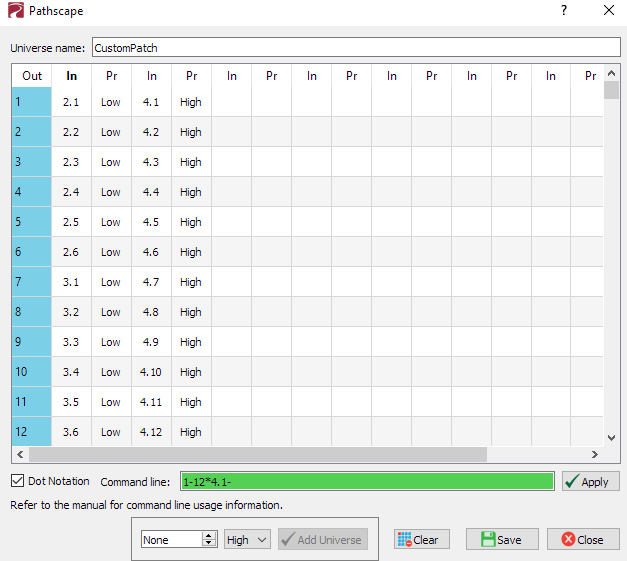
Task: Open the High priority dropdown
Action: 248,539
